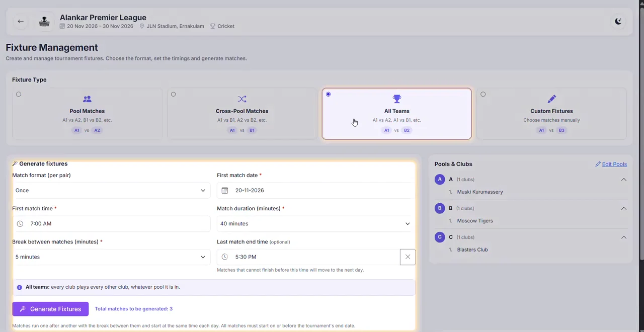
Task: Click the location pin icon near JLN Stadium
Action: click(x=142, y=26)
